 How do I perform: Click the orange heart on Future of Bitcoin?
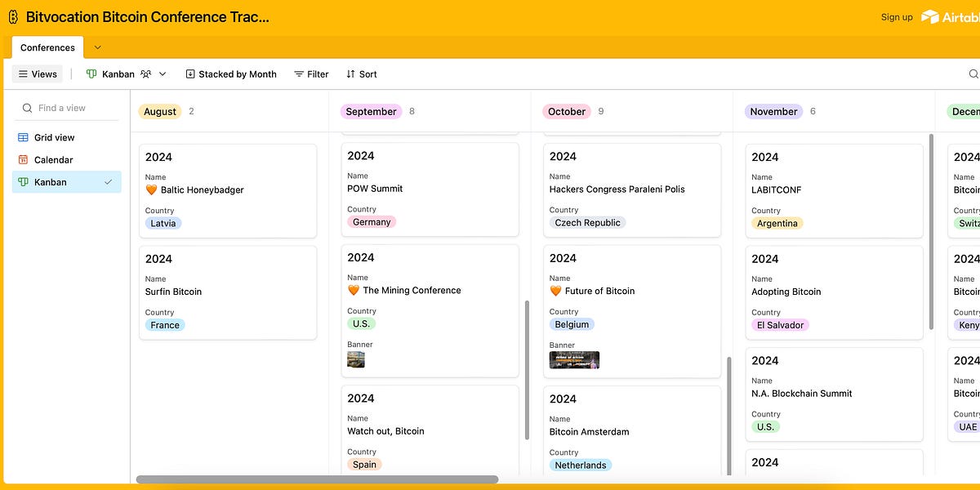(555, 291)
